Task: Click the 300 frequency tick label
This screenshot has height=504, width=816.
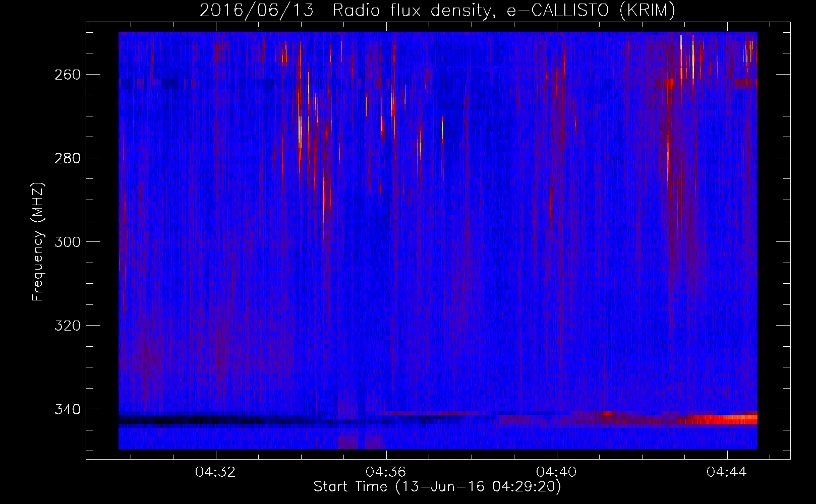Action: click(67, 242)
